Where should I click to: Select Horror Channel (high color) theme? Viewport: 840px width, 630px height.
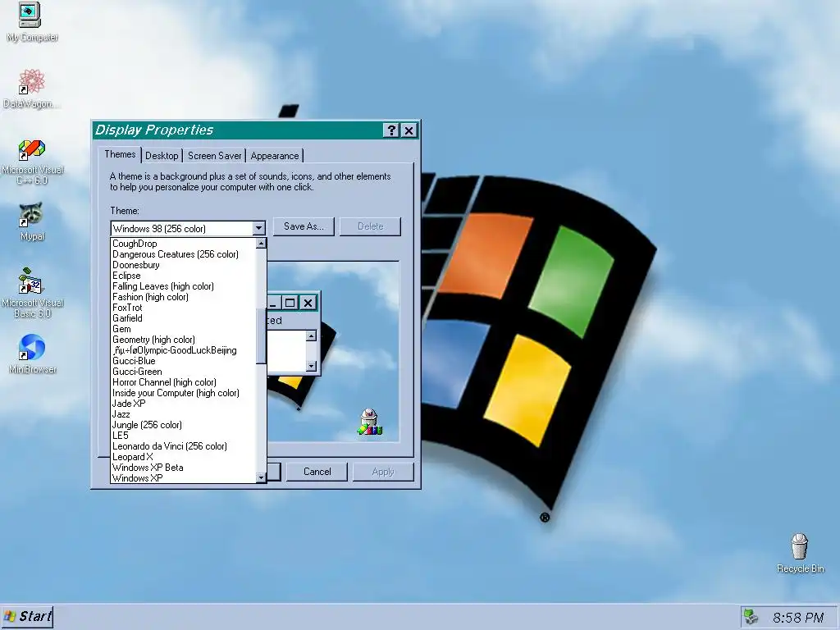[x=183, y=382]
